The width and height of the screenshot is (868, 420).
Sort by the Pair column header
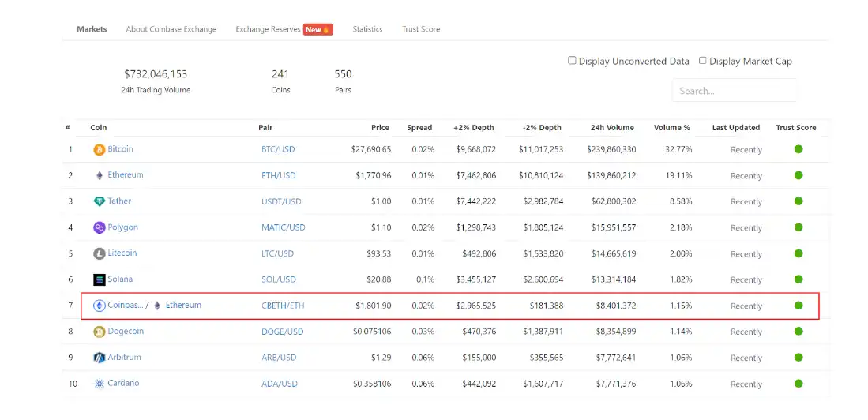coord(265,127)
